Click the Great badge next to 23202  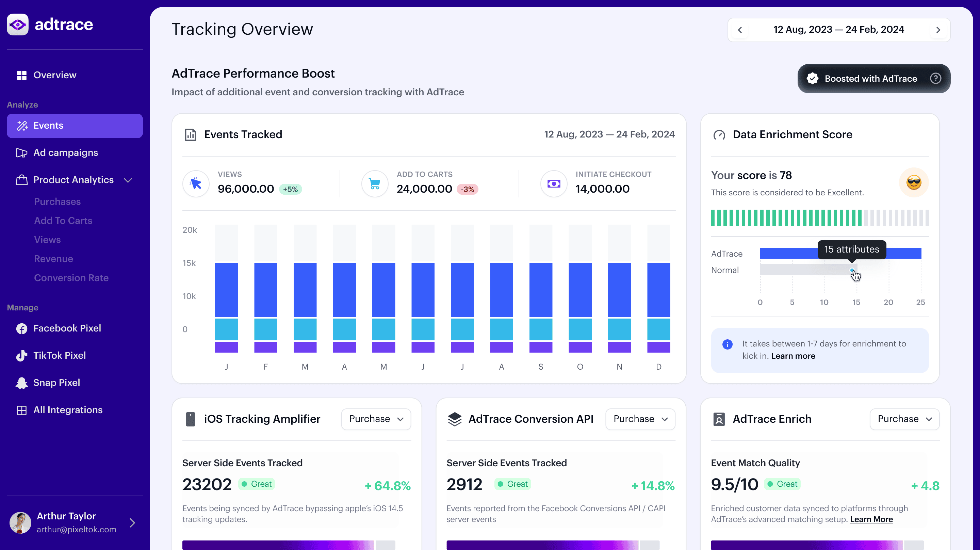257,484
